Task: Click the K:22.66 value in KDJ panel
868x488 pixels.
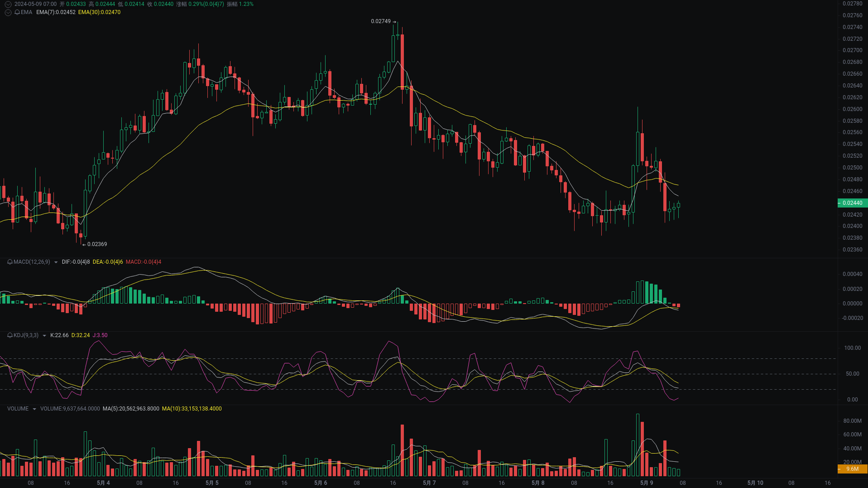Action: 59,335
